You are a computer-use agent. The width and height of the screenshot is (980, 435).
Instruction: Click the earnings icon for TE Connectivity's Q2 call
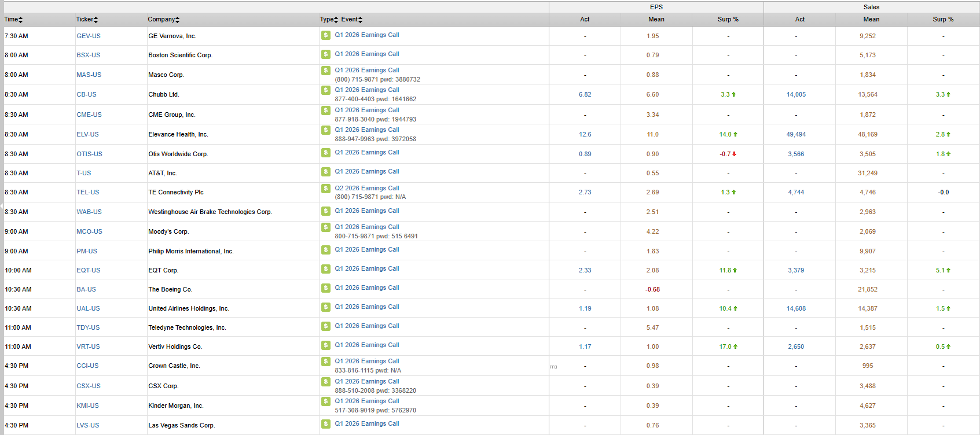(326, 189)
